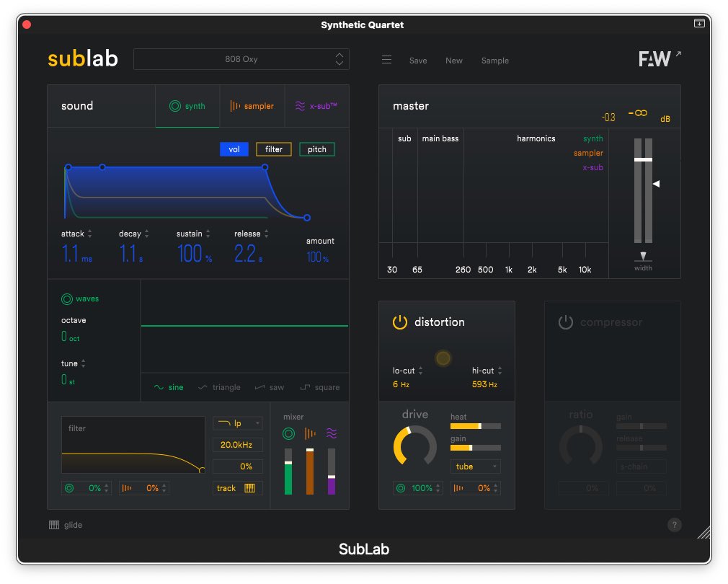Screen dimensions: 728x584
Task: Click the sampler icon in mixer
Action: (x=310, y=433)
